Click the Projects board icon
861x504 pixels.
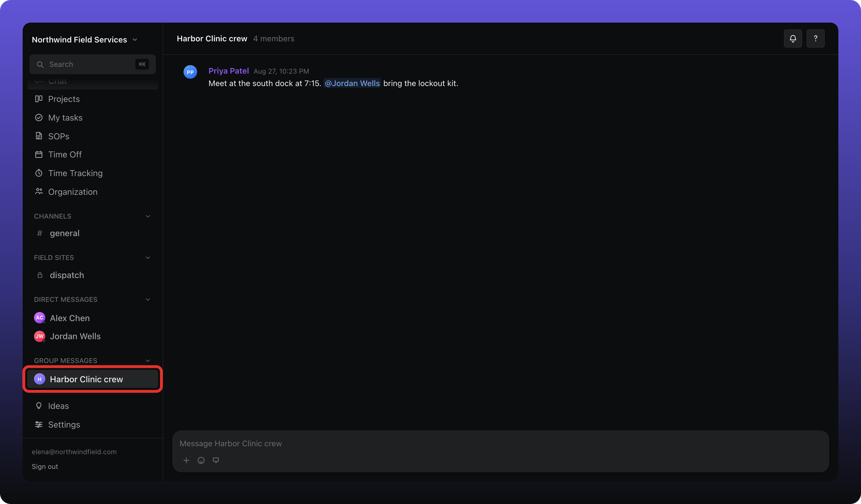[39, 99]
